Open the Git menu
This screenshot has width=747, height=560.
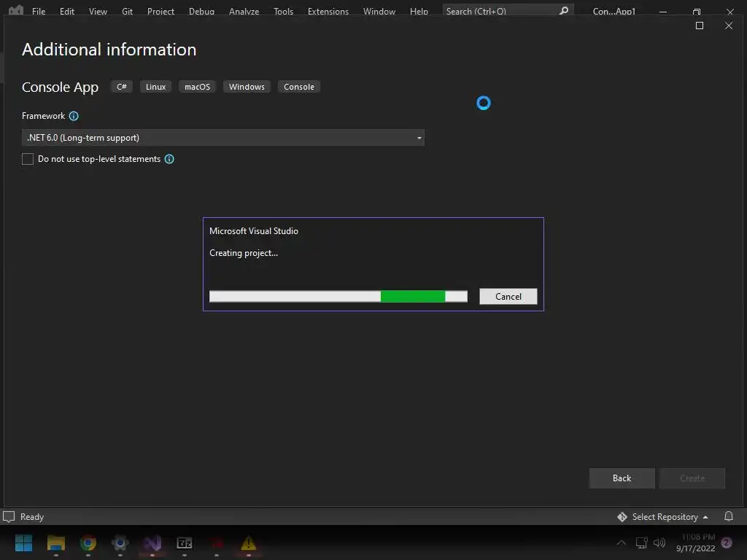pos(127,11)
